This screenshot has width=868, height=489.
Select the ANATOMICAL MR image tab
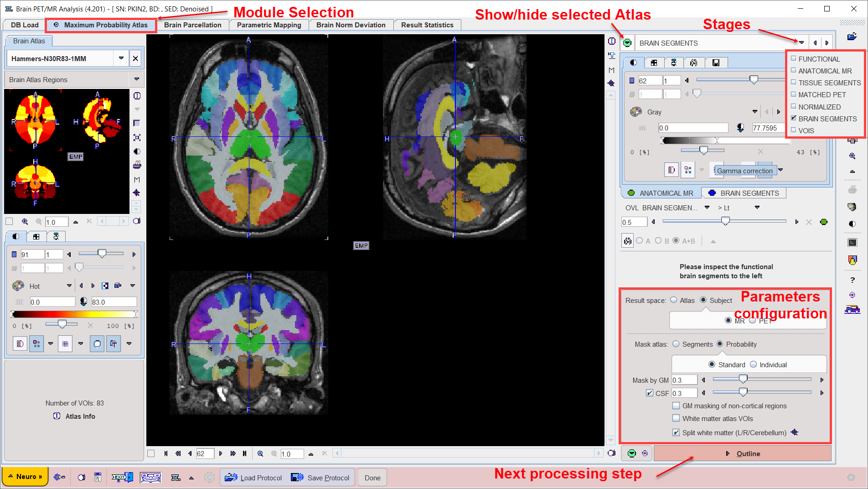click(661, 193)
